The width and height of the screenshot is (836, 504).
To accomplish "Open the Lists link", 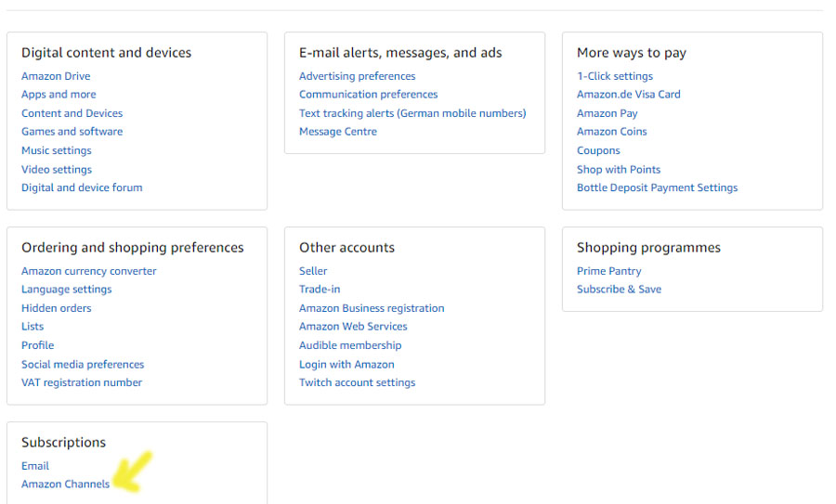I will (x=33, y=327).
